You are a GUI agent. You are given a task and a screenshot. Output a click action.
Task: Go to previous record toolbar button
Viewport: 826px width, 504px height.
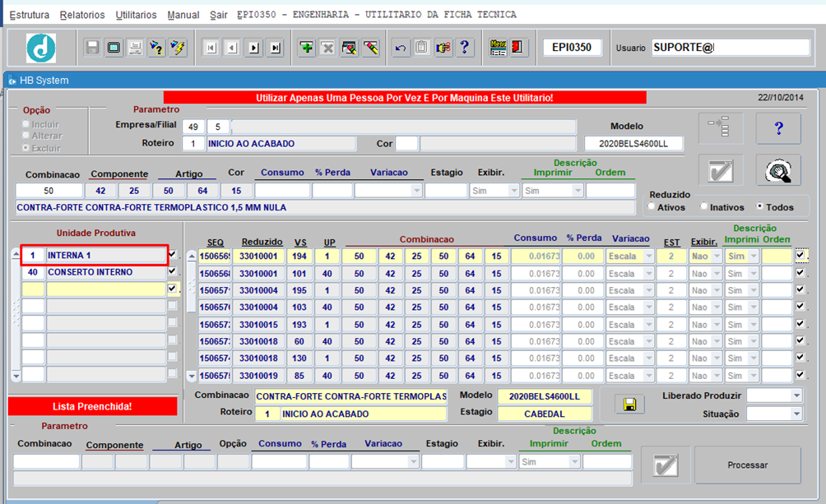[232, 48]
